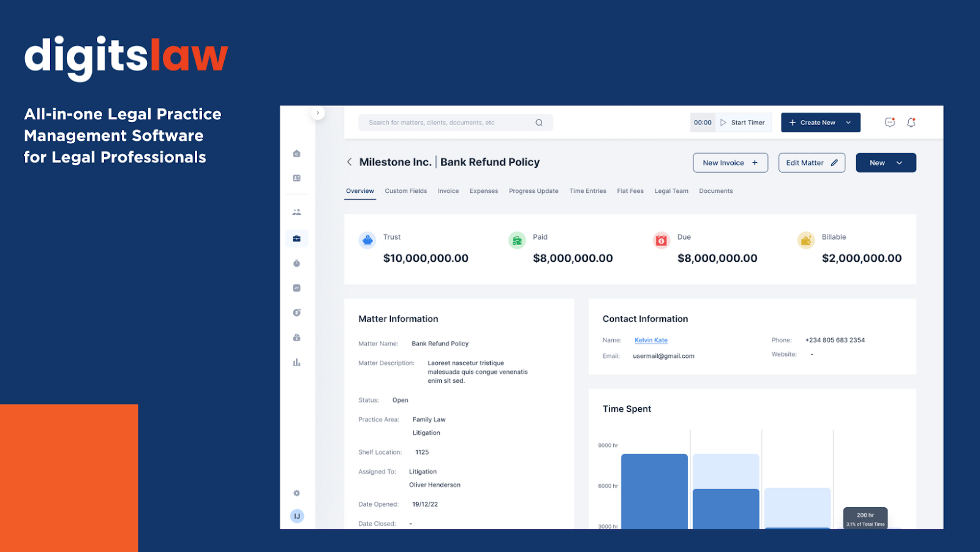This screenshot has width=980, height=552.
Task: Click the shelf location value 1125
Action: [422, 452]
